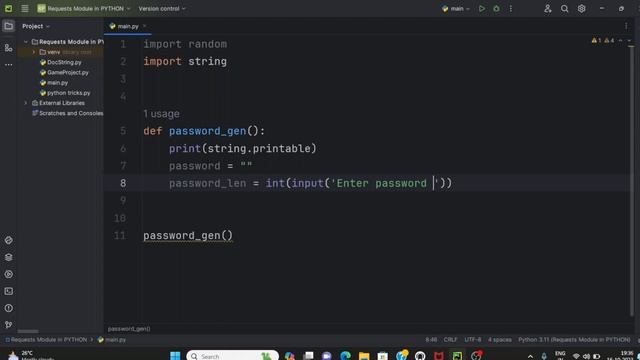Open Microsoft Edge from taskbar

click(x=345, y=356)
